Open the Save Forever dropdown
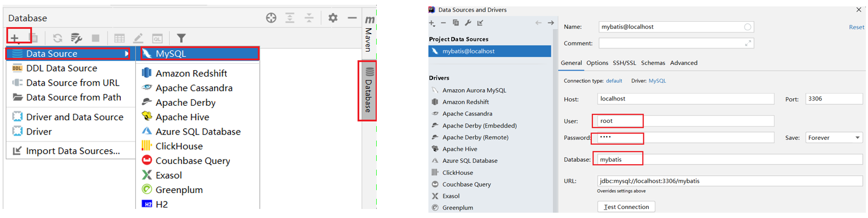Image resolution: width=868 pixels, height=218 pixels. point(833,138)
